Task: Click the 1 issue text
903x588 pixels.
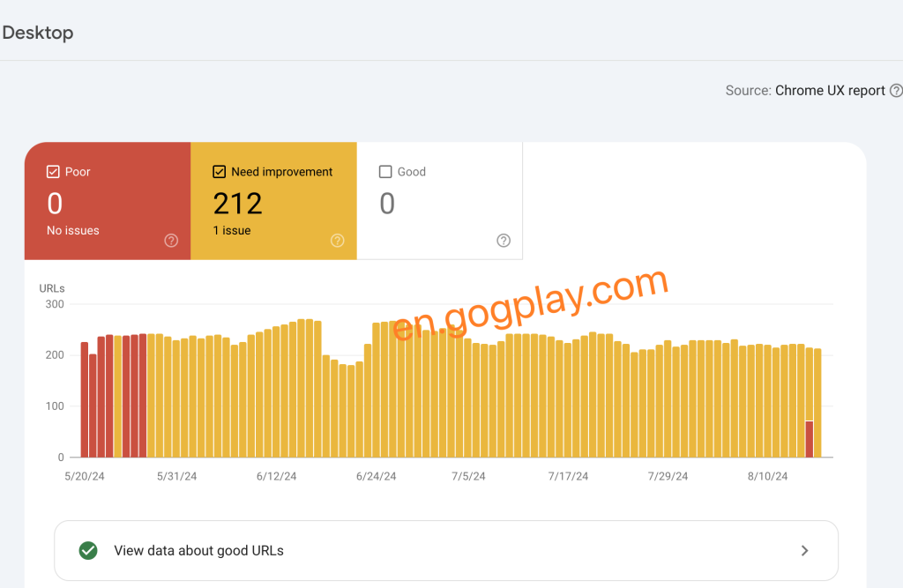Action: pos(232,230)
